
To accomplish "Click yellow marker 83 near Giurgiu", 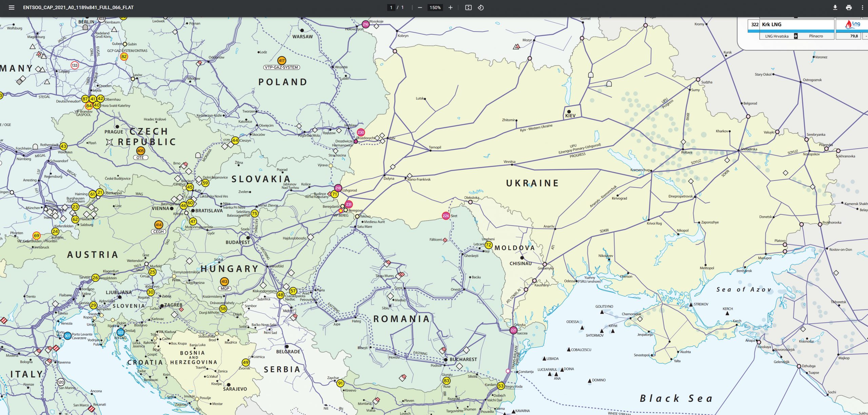I will [447, 381].
